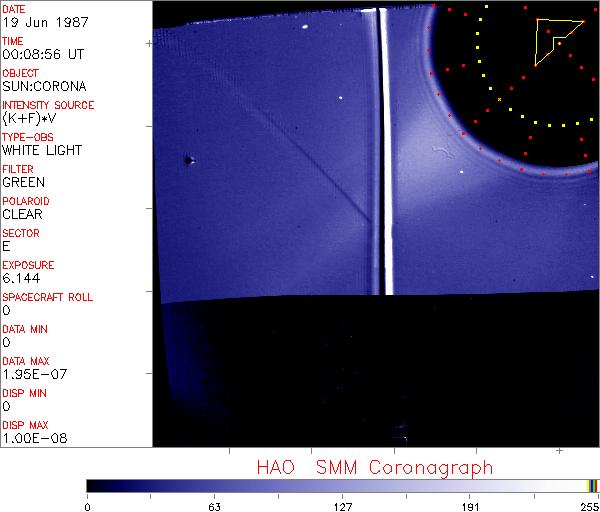Click the exposure value 6.144
This screenshot has height=512, width=600.
point(21,279)
